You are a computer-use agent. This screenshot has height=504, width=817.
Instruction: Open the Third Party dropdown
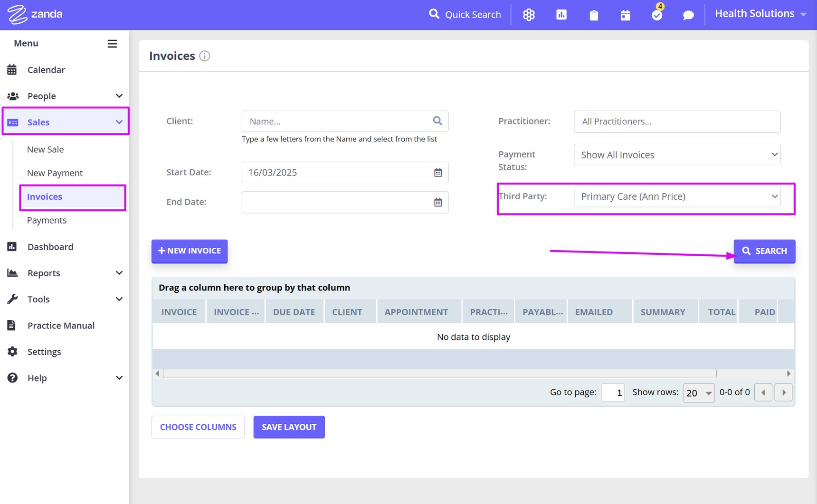pyautogui.click(x=676, y=196)
